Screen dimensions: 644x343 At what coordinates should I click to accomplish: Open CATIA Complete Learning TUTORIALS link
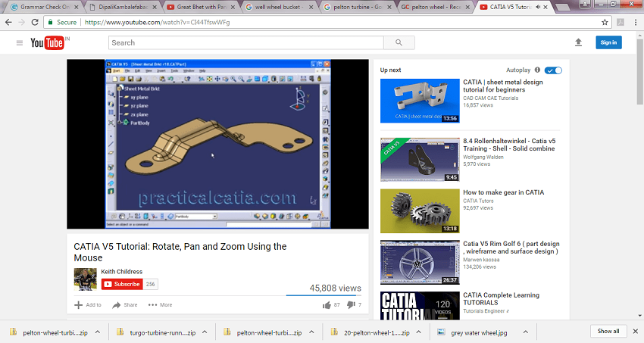click(501, 298)
